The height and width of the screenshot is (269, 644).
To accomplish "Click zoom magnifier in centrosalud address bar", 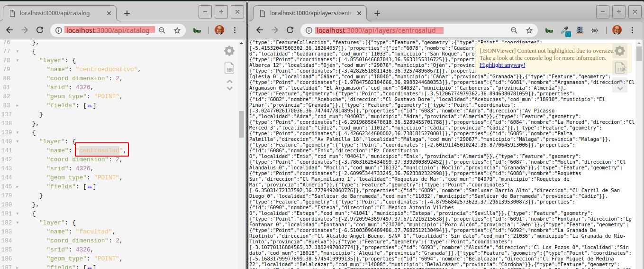I will click(514, 30).
